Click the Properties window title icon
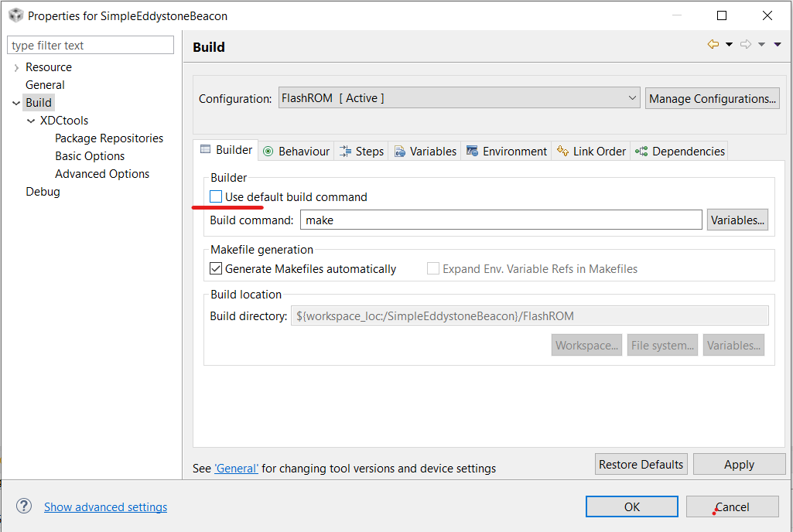The image size is (793, 532). tap(15, 15)
